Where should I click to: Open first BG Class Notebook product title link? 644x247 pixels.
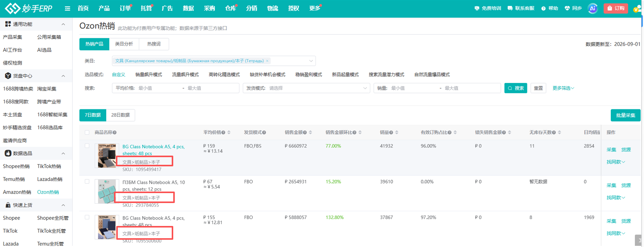(x=153, y=150)
